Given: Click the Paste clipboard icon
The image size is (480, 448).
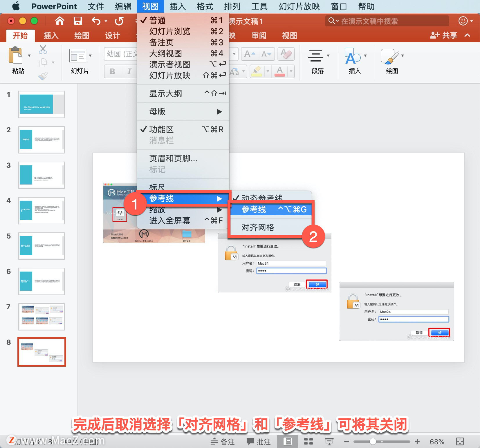Looking at the screenshot, I should point(16,55).
